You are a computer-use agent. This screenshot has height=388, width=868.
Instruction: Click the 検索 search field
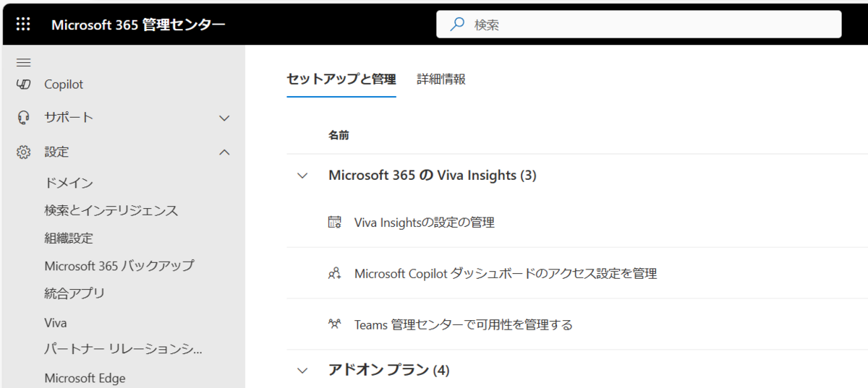coord(639,25)
